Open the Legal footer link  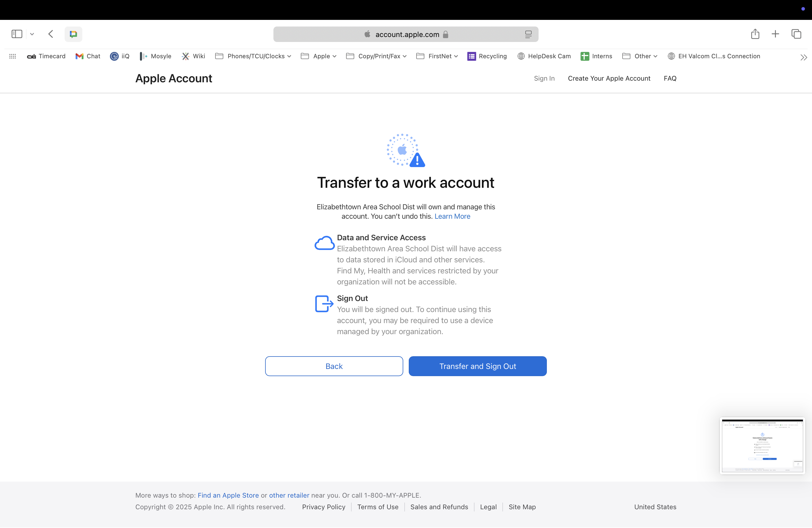click(488, 507)
